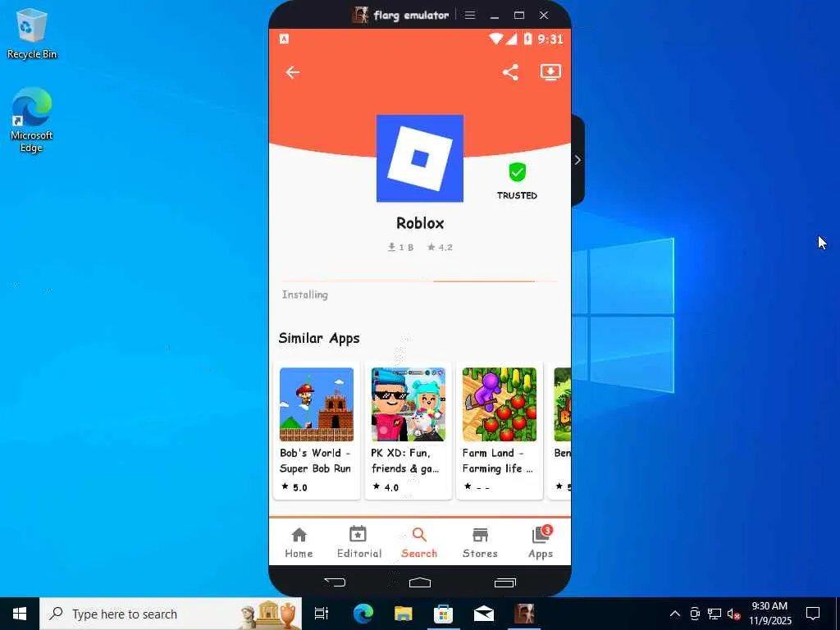Screen dimensions: 840x630
Task: Switch to the Home tab
Action: click(299, 542)
